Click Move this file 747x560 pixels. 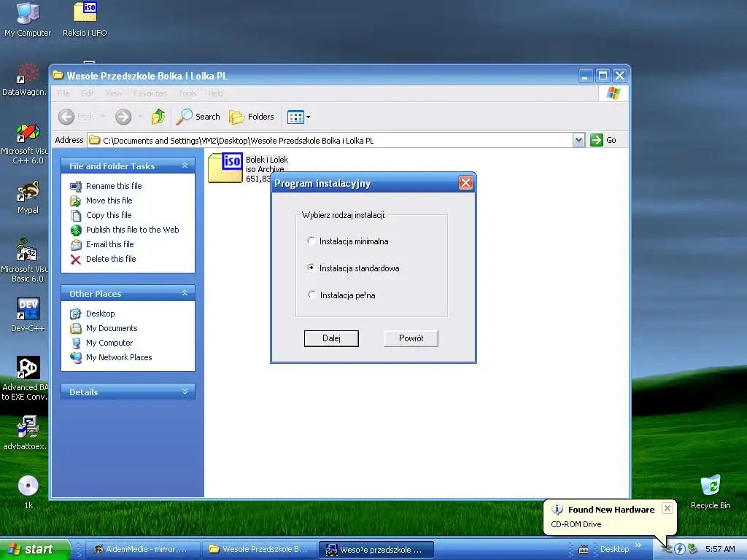[x=109, y=201]
